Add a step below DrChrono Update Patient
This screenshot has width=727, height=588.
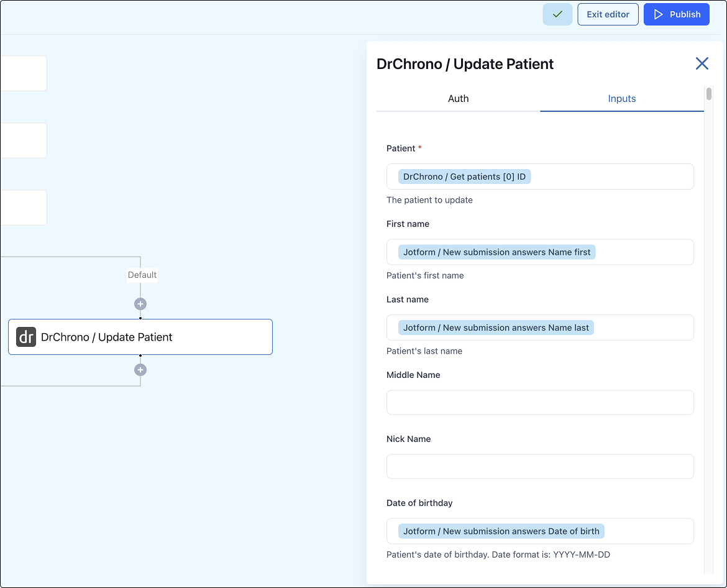[x=140, y=370]
